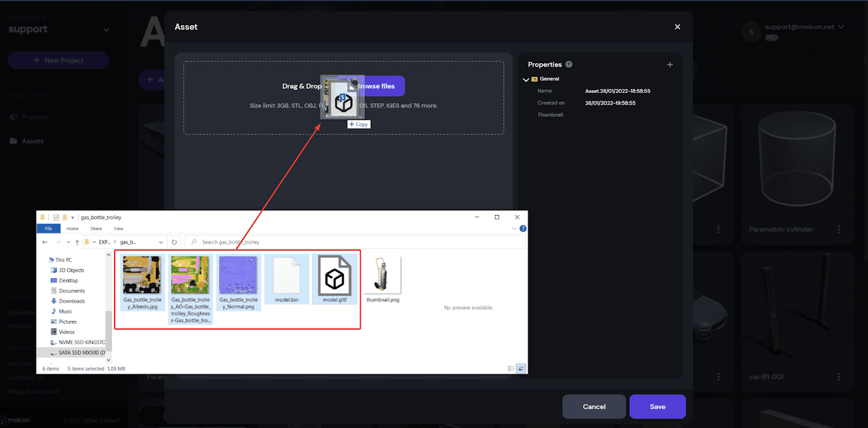
Task: Select the model.gltf file icon
Action: [x=334, y=277]
